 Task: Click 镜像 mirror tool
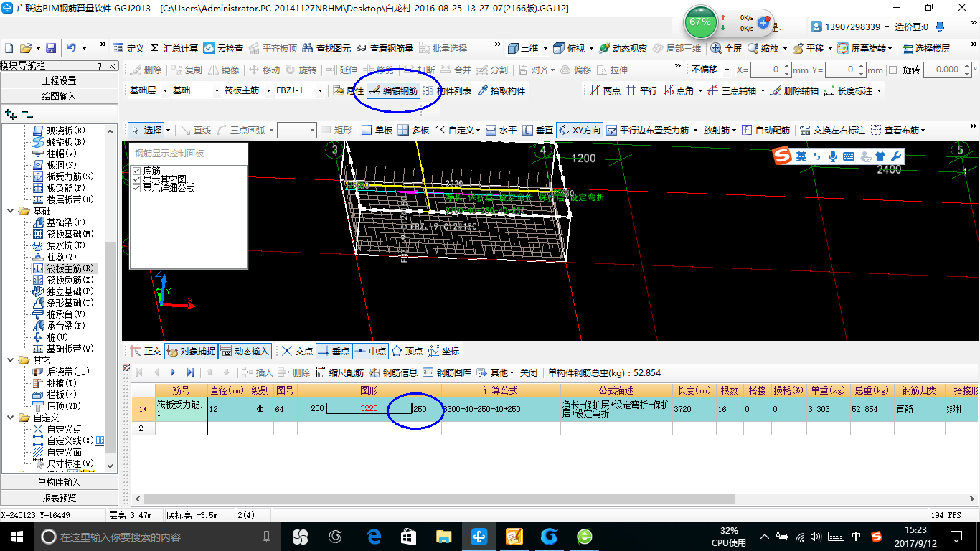tap(223, 70)
